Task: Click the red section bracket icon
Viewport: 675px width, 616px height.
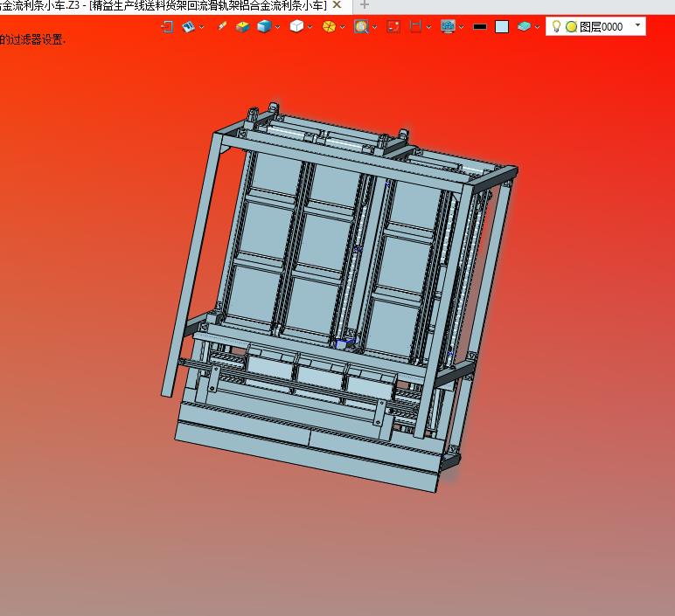Action: (415, 27)
